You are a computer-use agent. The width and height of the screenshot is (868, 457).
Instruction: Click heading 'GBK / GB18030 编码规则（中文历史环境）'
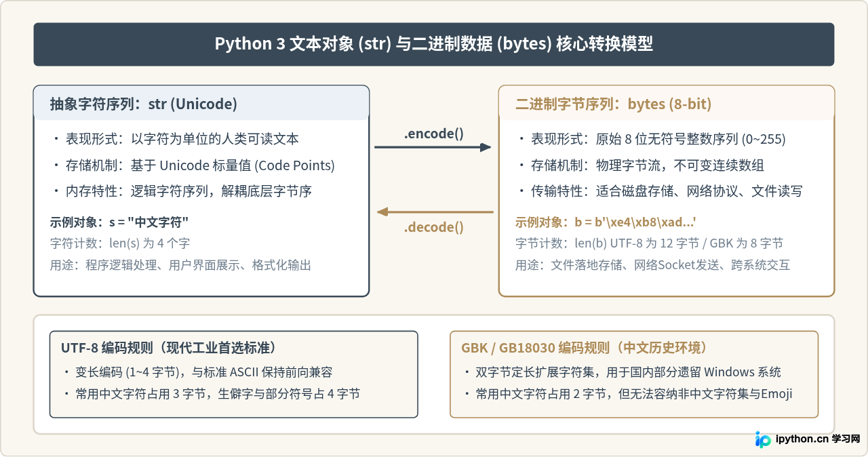(x=584, y=348)
